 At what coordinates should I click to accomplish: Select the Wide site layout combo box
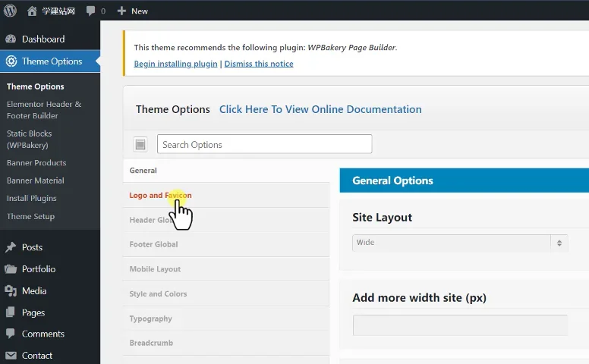click(x=460, y=243)
